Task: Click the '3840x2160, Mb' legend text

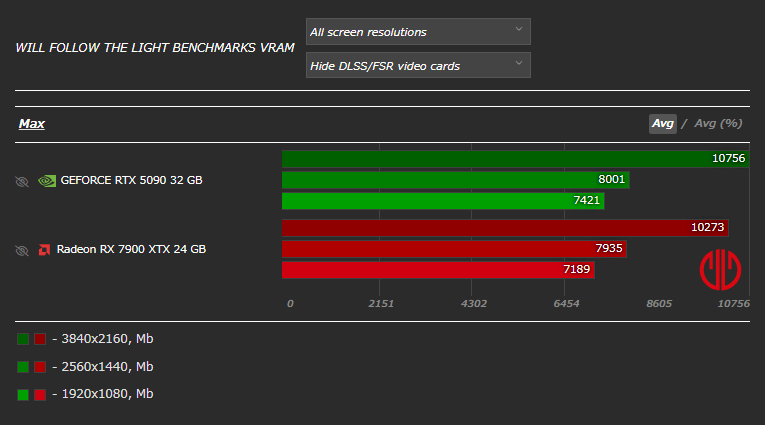Action: (x=107, y=339)
